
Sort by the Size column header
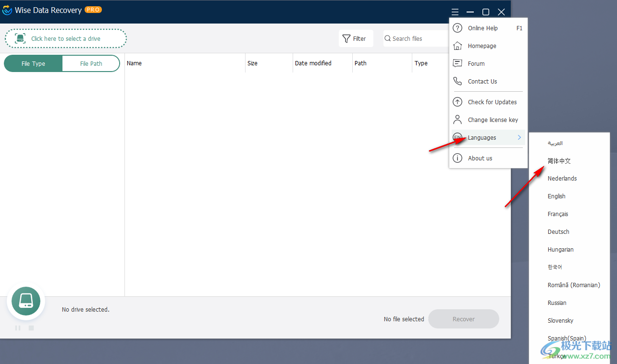pyautogui.click(x=252, y=63)
